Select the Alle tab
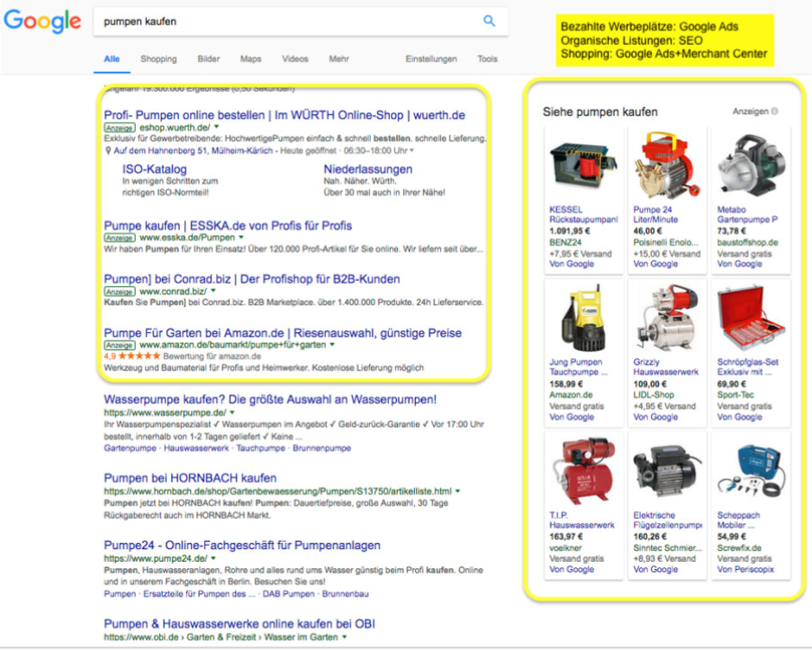The width and height of the screenshot is (812, 651). (x=112, y=59)
